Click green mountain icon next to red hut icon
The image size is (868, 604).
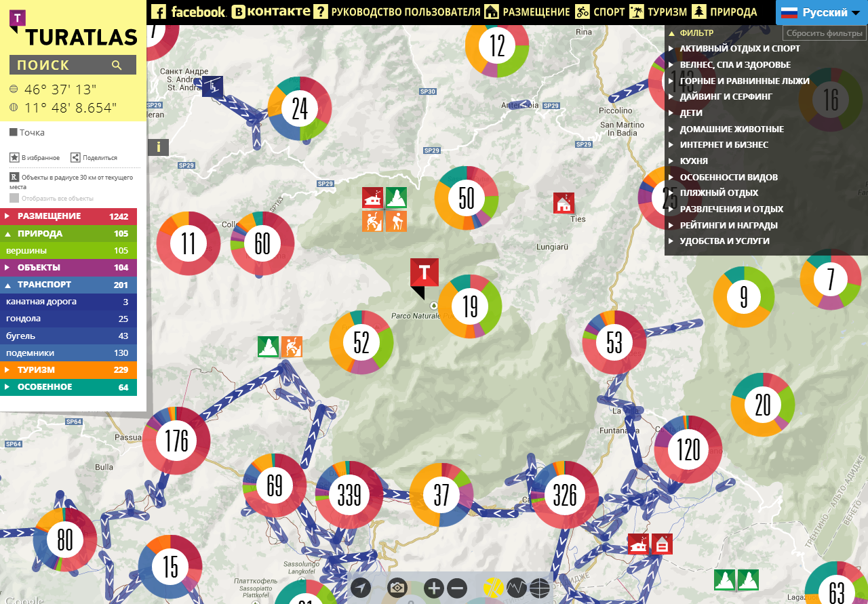396,198
